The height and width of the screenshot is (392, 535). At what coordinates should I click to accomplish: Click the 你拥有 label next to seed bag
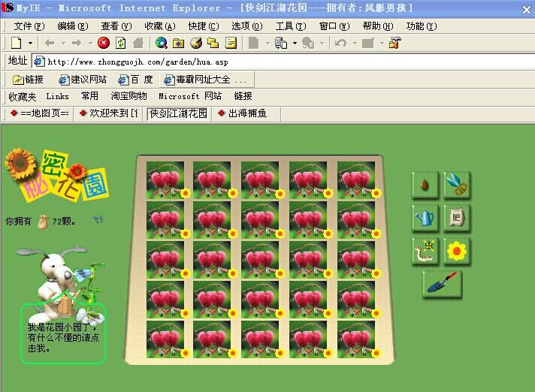(18, 222)
